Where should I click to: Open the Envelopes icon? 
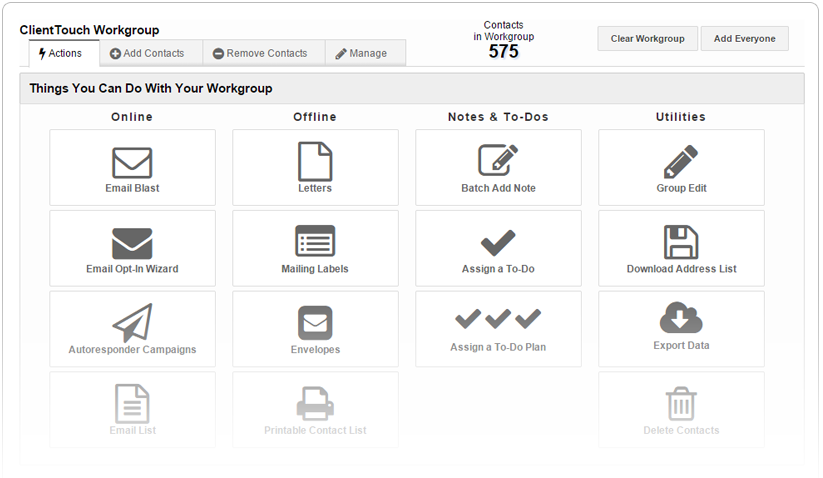315,323
